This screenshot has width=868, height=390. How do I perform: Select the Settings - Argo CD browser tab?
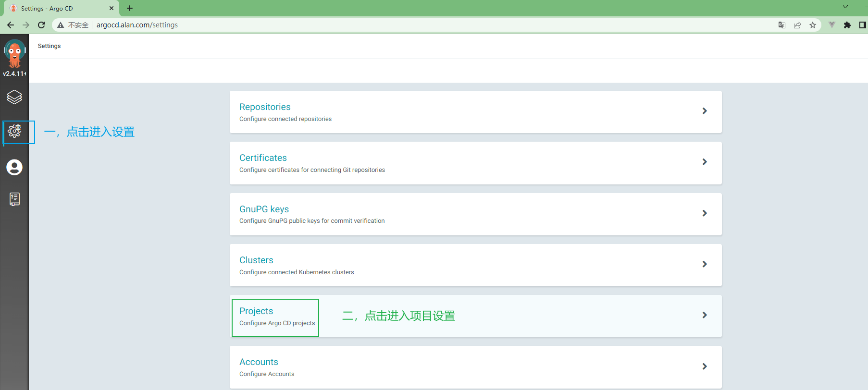62,8
